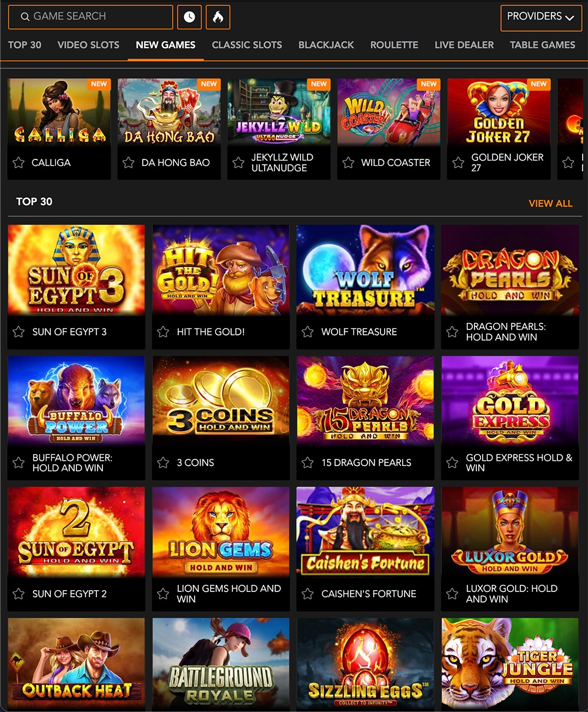Image resolution: width=588 pixels, height=712 pixels.
Task: Focus the Game Search input field
Action: coord(91,17)
